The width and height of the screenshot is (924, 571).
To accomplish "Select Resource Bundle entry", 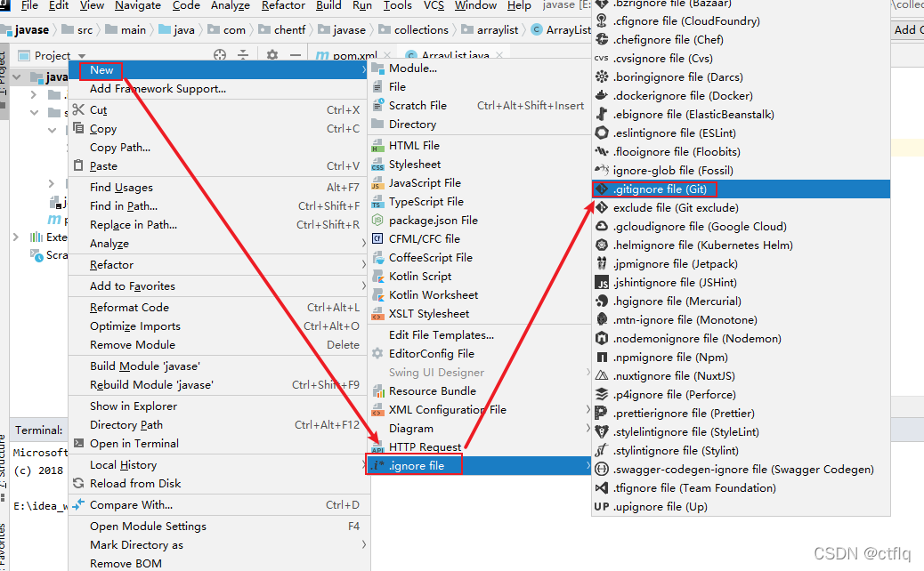I will pos(480,390).
